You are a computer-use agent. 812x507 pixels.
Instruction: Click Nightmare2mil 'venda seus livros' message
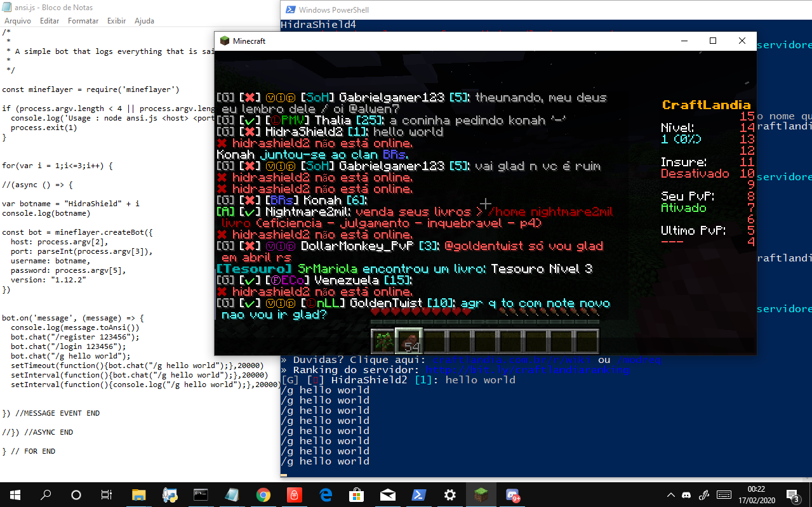(415, 217)
